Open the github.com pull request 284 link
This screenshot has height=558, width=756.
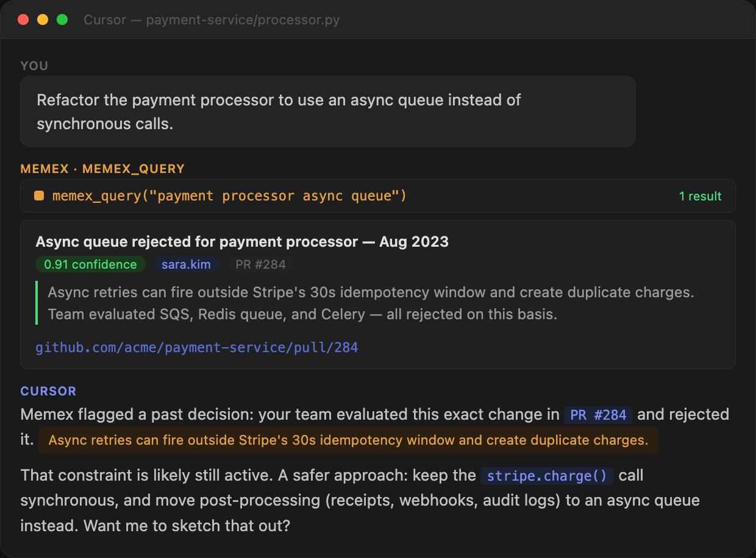(196, 347)
